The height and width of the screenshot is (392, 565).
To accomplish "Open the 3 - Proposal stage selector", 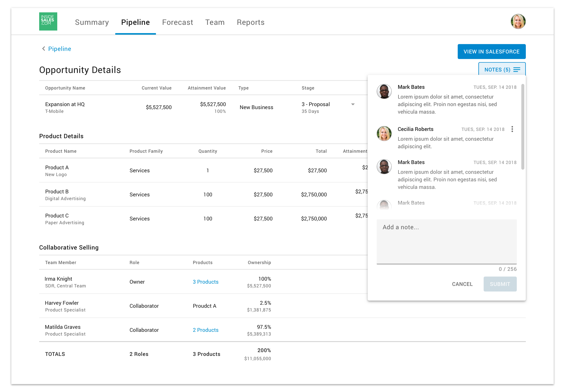I will click(316, 104).
